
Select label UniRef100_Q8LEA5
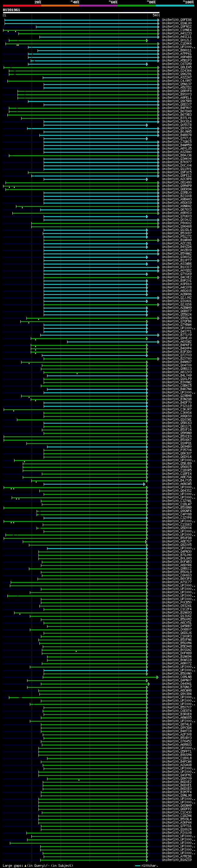[177, 67]
